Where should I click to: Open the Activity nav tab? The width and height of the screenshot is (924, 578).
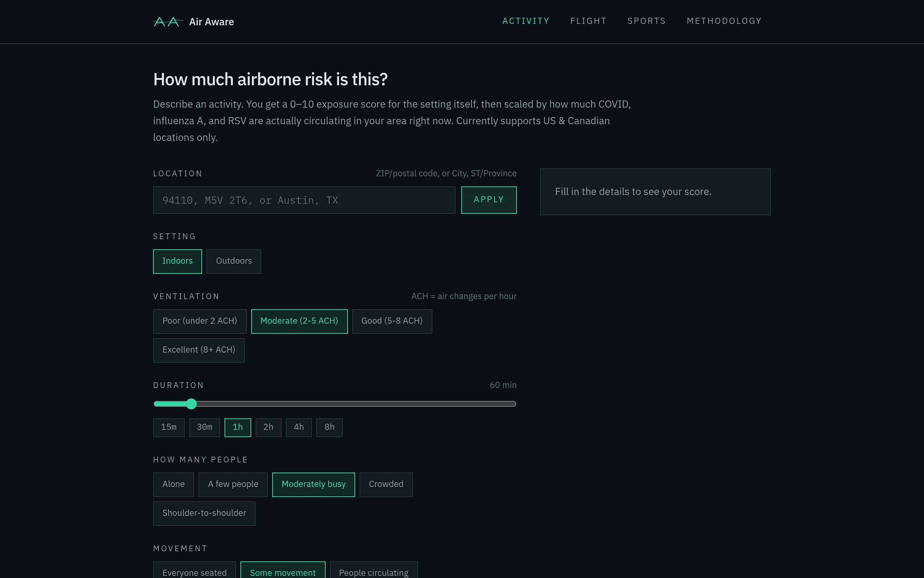click(526, 21)
